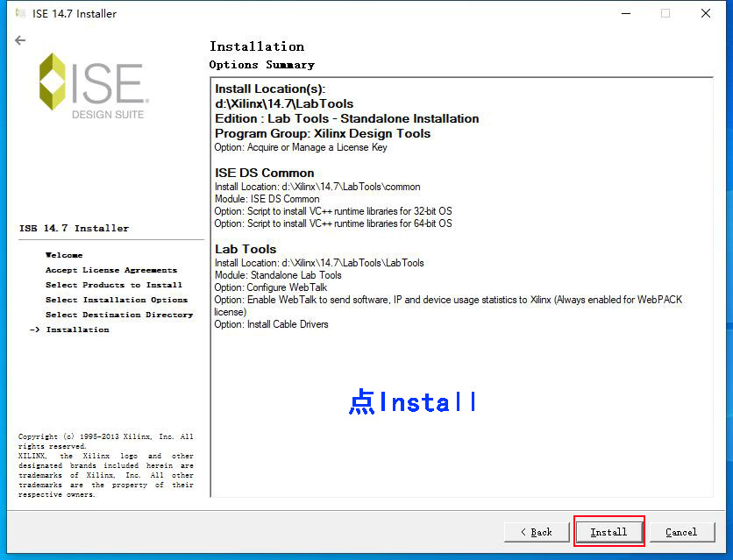The image size is (733, 560).
Task: Minimize the ISE 14.7 Installer window
Action: [x=625, y=13]
